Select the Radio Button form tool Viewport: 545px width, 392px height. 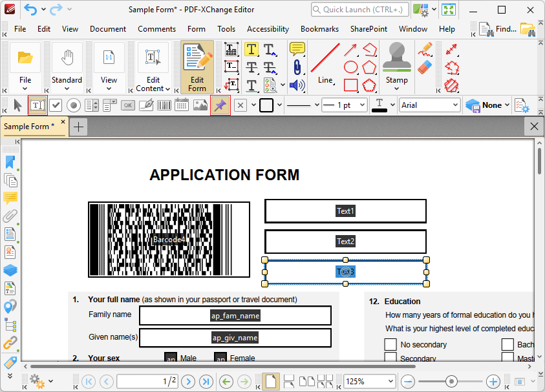(74, 105)
